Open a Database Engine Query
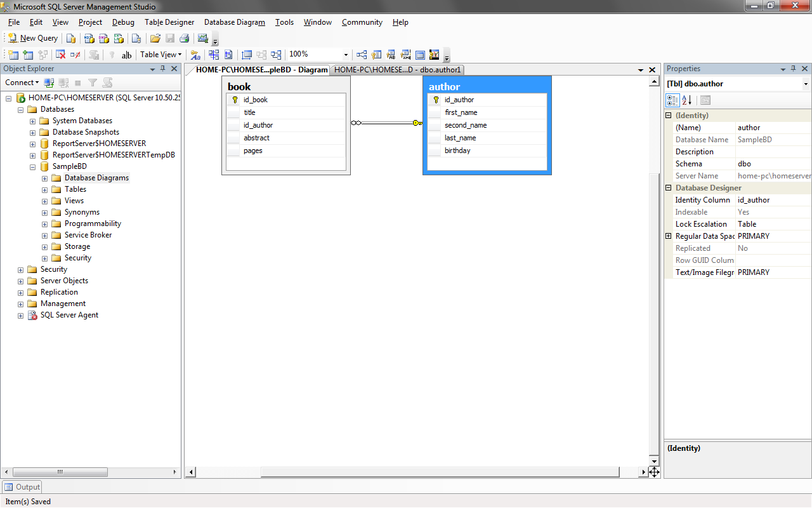This screenshot has width=812, height=508. [71, 38]
